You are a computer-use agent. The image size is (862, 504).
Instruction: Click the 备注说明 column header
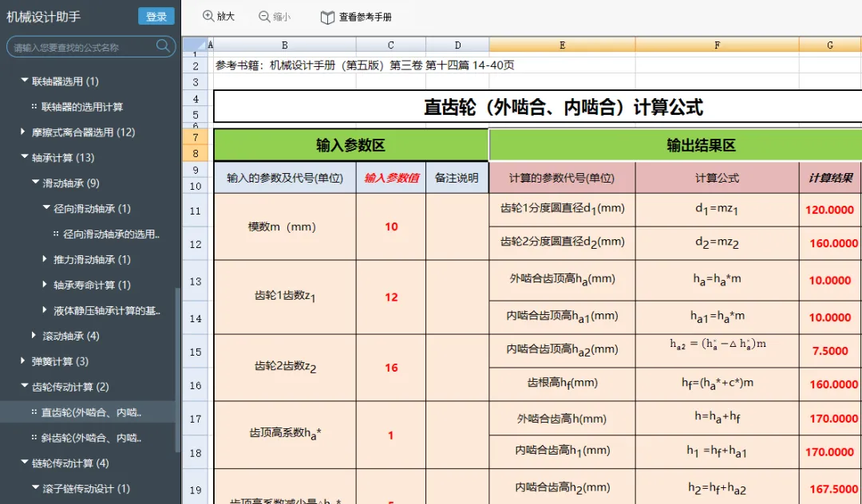(457, 178)
